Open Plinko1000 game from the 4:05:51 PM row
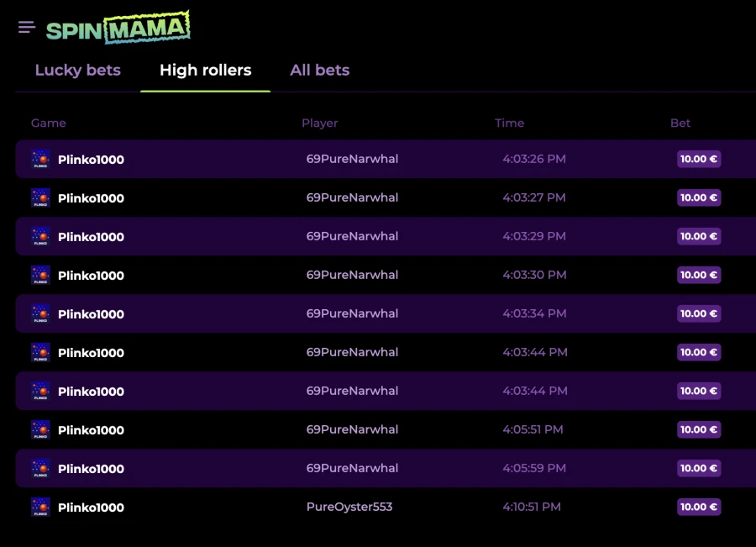Image resolution: width=756 pixels, height=547 pixels. 91,430
